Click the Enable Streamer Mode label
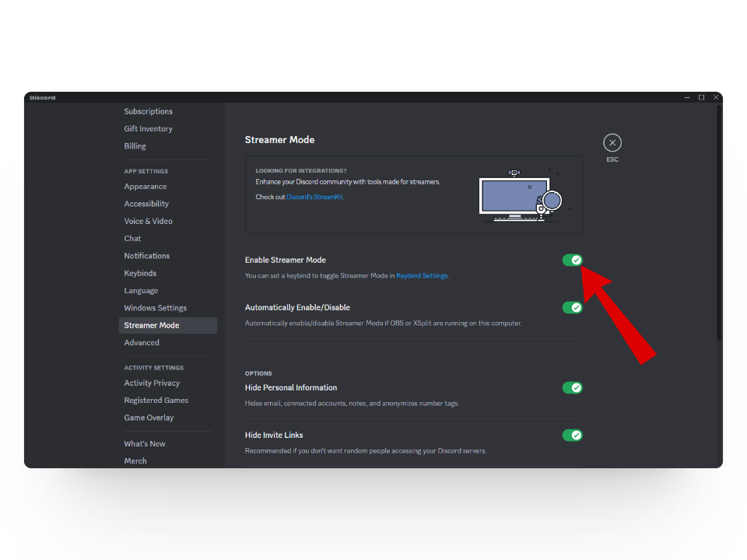Image resolution: width=747 pixels, height=560 pixels. tap(286, 260)
